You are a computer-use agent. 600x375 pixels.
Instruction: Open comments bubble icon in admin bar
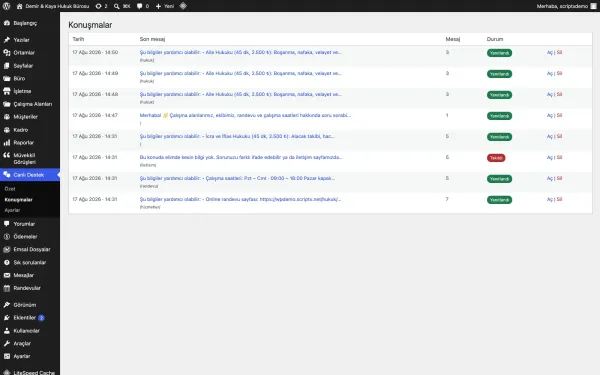coord(140,6)
